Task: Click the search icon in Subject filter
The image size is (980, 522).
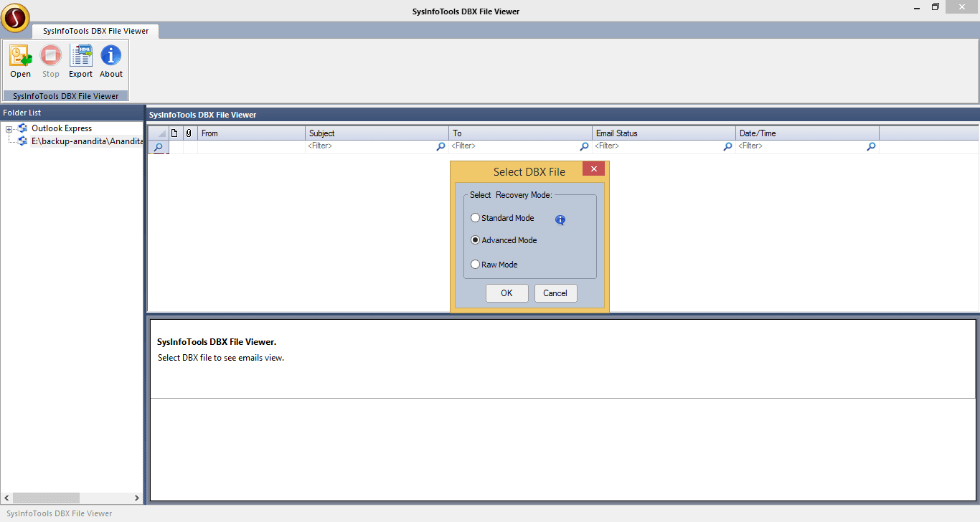Action: [x=440, y=146]
